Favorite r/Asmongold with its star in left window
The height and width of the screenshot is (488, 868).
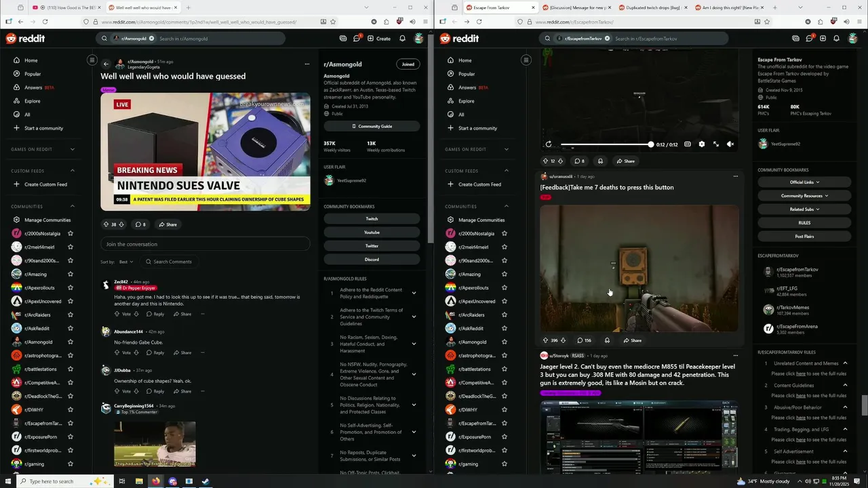[x=71, y=342]
